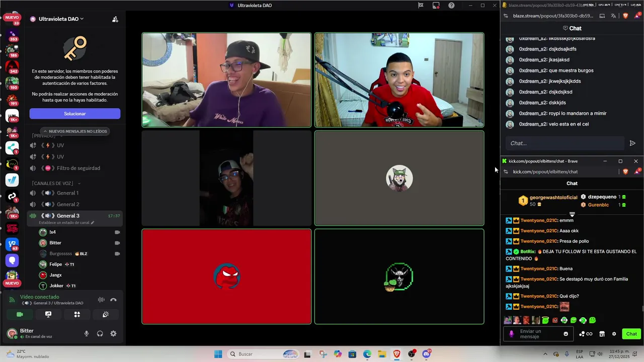Disconnect from the voice call
This screenshot has height=362, width=644.
tap(113, 300)
